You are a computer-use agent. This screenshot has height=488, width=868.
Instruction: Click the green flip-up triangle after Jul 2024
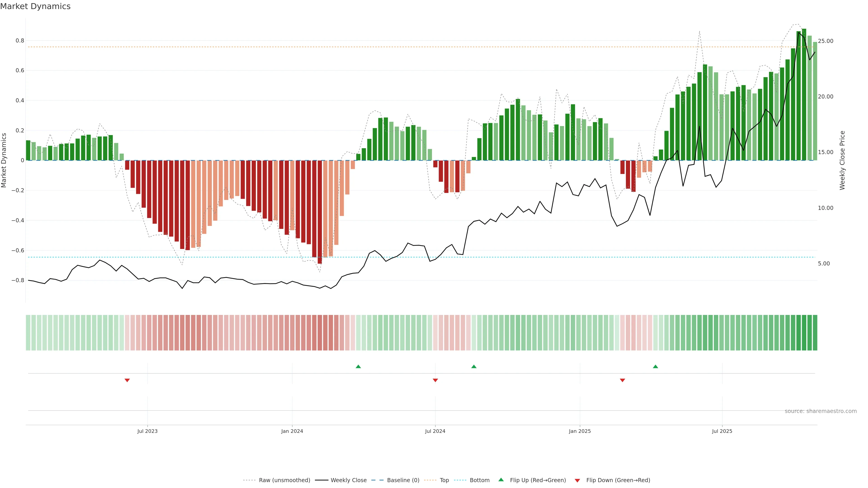474,366
